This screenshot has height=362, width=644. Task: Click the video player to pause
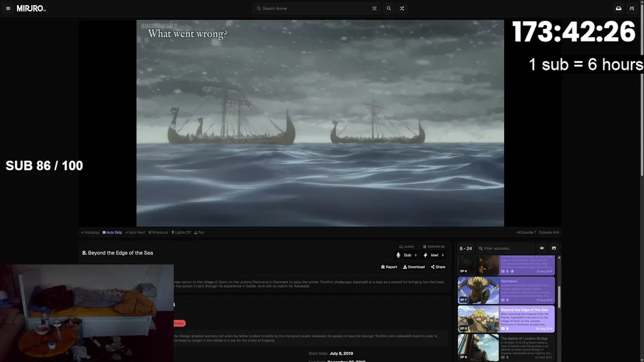pos(320,123)
